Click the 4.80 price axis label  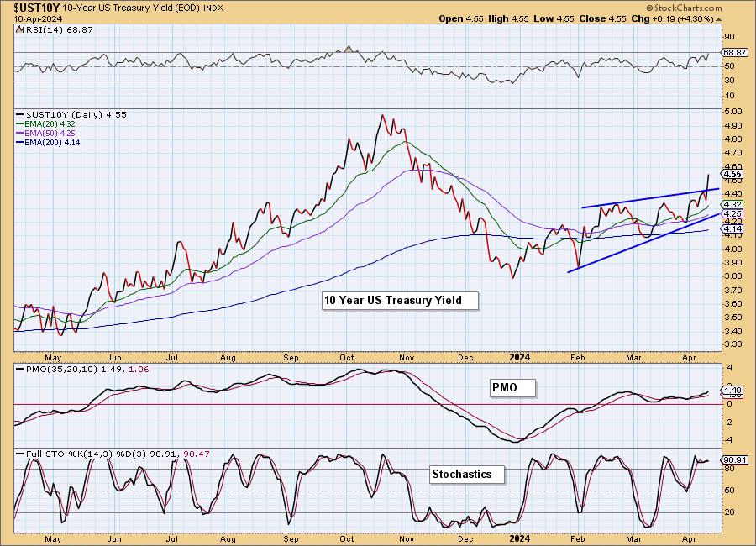[733, 139]
